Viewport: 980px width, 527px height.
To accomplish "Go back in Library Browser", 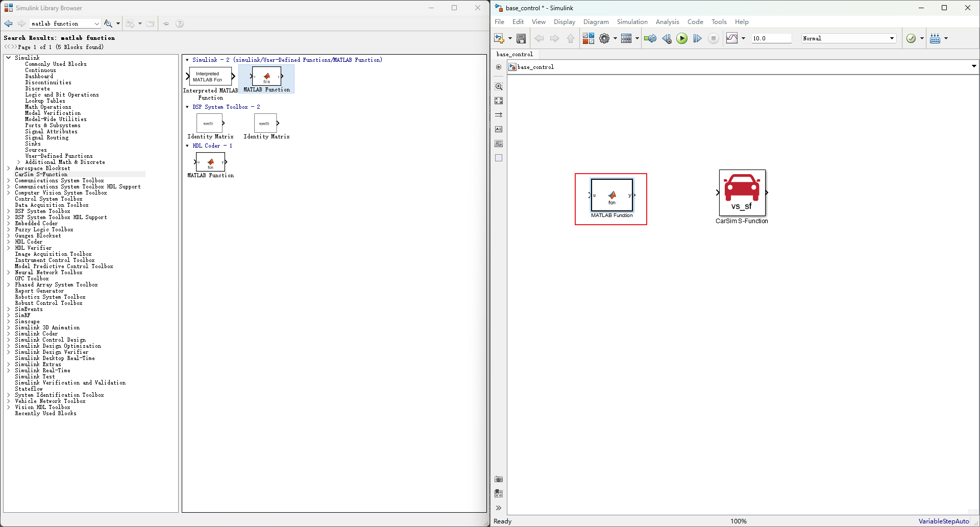I will (8, 23).
